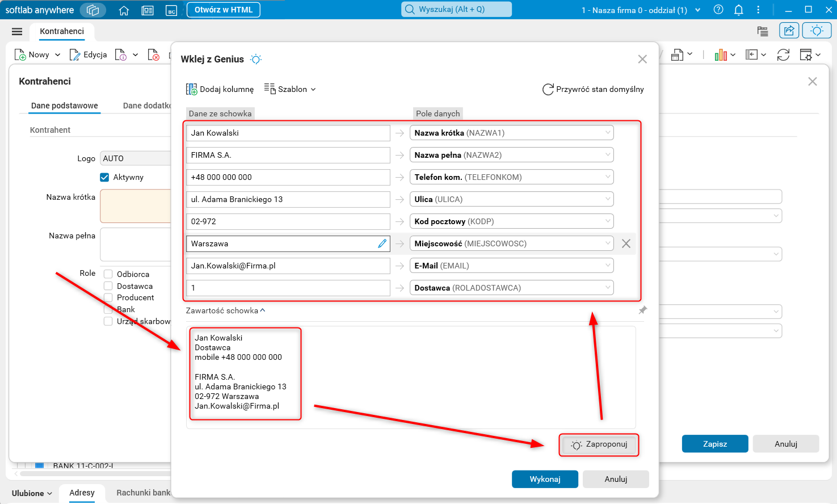The width and height of the screenshot is (837, 504).
Task: Click the Nowy toolbar button
Action: [32, 54]
